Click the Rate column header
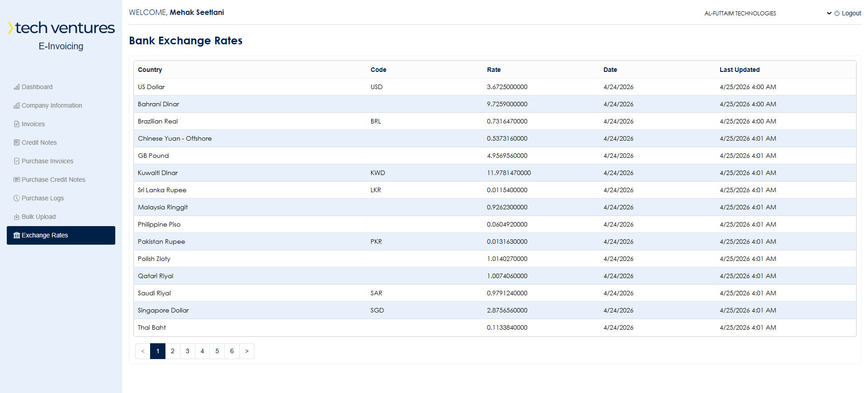The image size is (868, 393). pos(494,70)
